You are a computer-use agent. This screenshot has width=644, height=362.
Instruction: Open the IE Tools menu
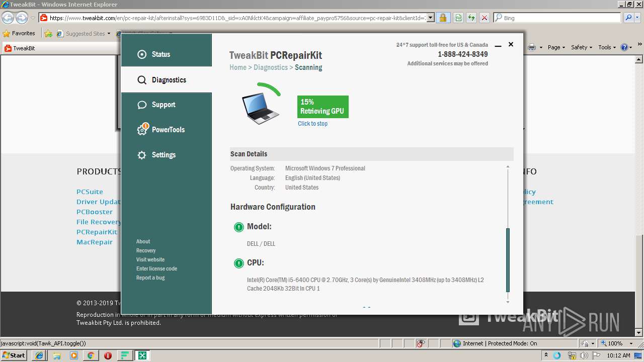(x=607, y=47)
